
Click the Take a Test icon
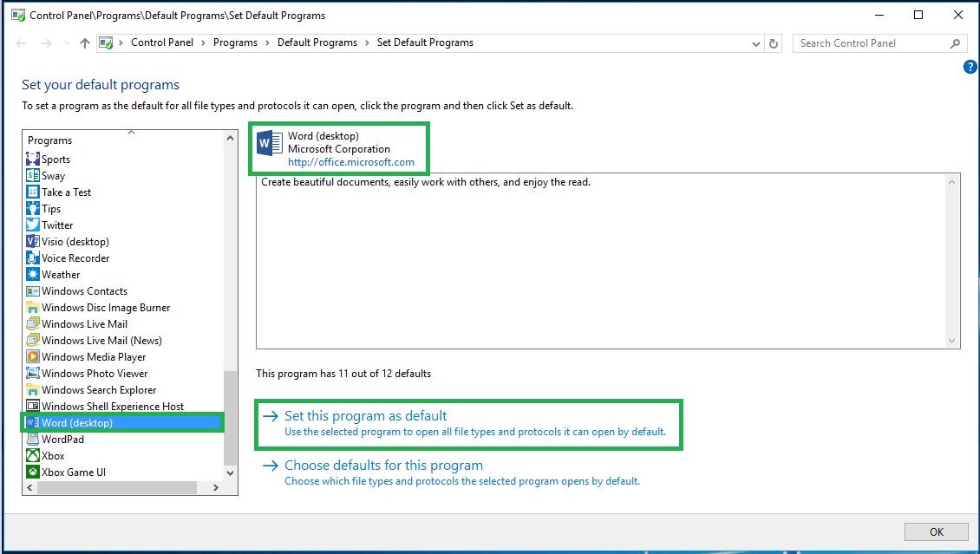click(x=32, y=192)
